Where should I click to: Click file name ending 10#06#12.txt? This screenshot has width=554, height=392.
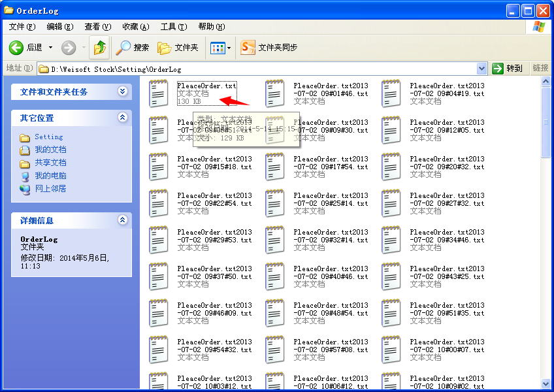pos(331,382)
